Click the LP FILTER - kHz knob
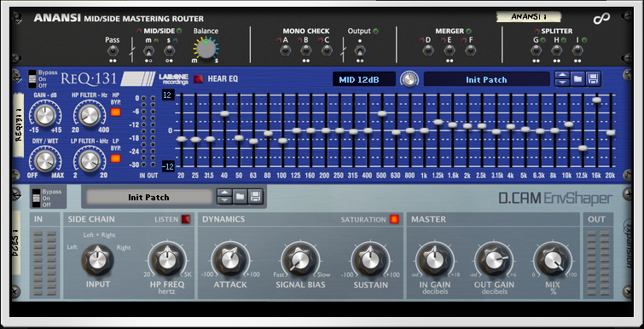The image size is (644, 329). point(89,161)
